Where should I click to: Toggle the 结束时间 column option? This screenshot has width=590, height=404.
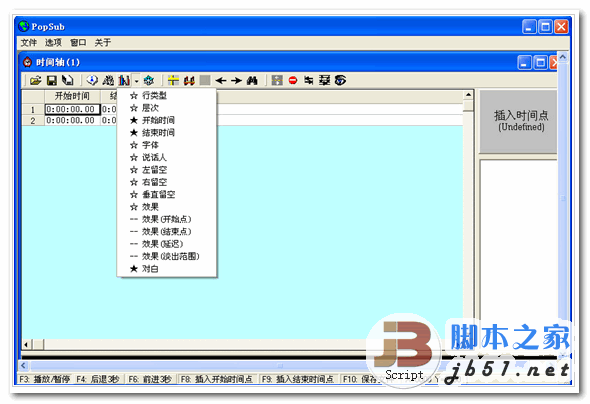[x=167, y=133]
